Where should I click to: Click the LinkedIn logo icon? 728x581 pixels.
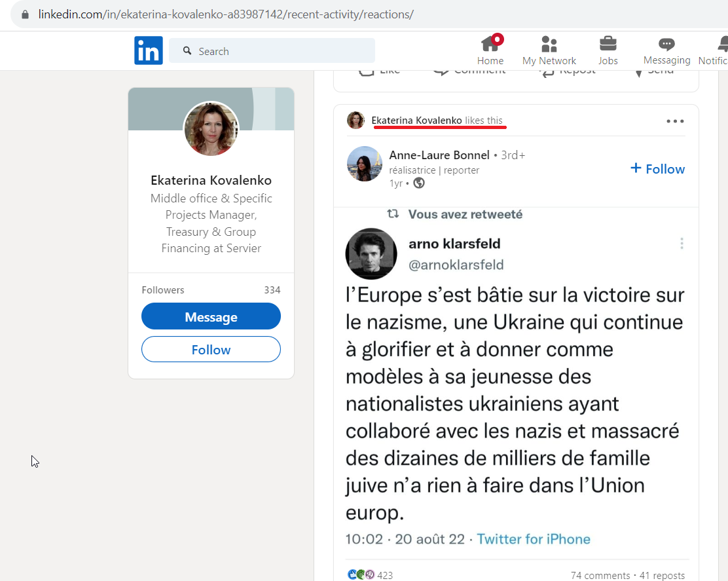pos(149,50)
